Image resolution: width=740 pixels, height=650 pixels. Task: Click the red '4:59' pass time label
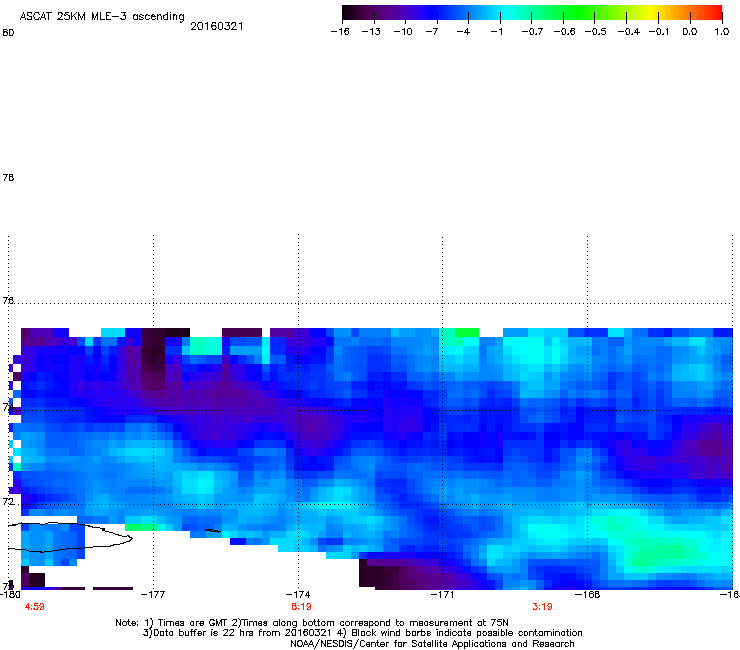point(34,607)
